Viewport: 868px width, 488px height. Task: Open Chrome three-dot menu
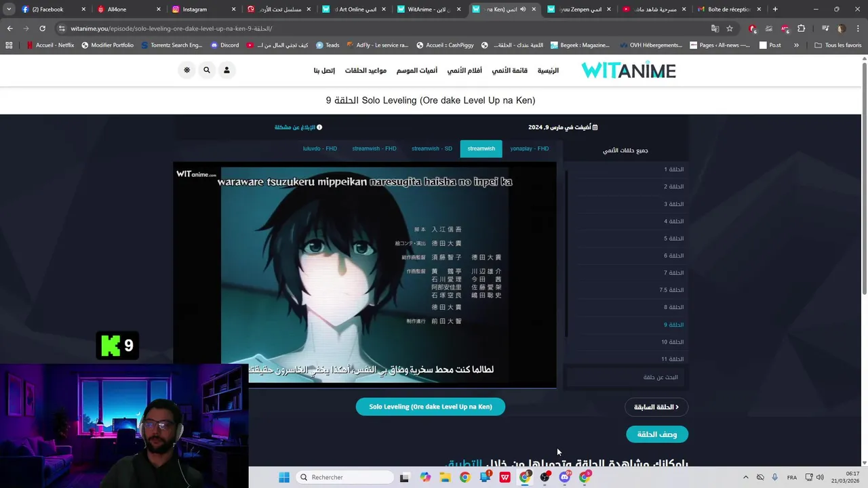(857, 28)
